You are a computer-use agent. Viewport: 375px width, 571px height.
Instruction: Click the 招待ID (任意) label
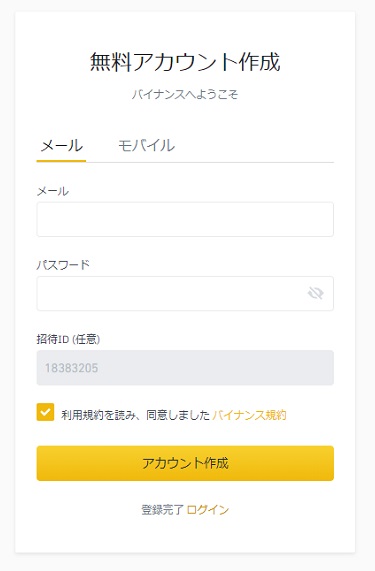68,339
